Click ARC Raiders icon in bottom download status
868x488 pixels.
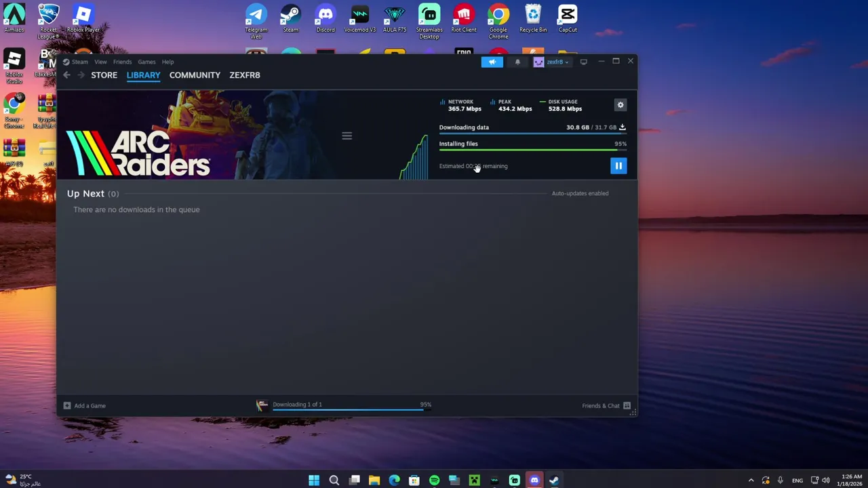[262, 405]
